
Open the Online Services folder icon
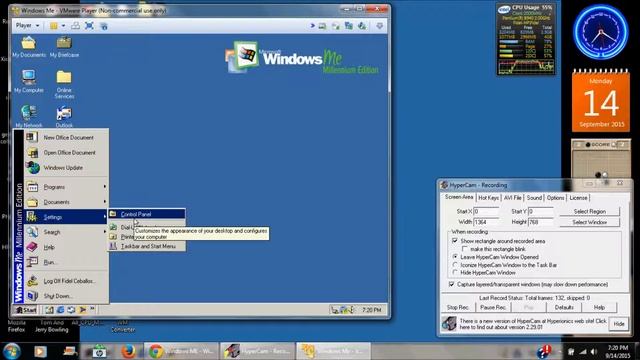64,84
